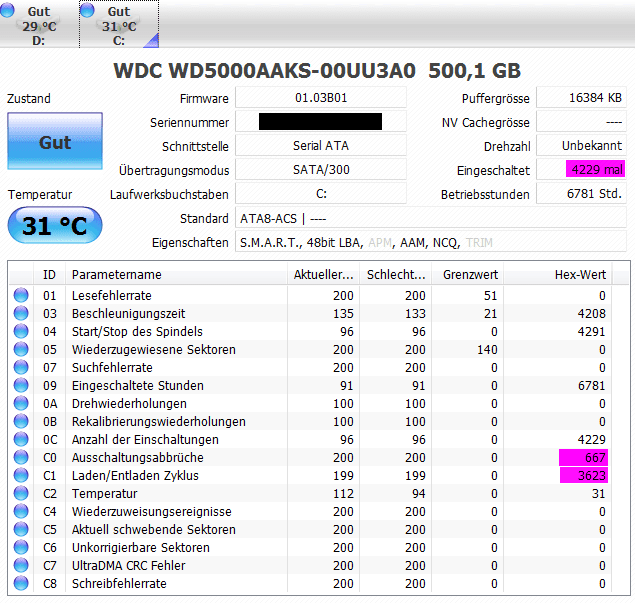Click the Grenzwert value 140
Viewport: 635px width, 603px height.
(487, 349)
